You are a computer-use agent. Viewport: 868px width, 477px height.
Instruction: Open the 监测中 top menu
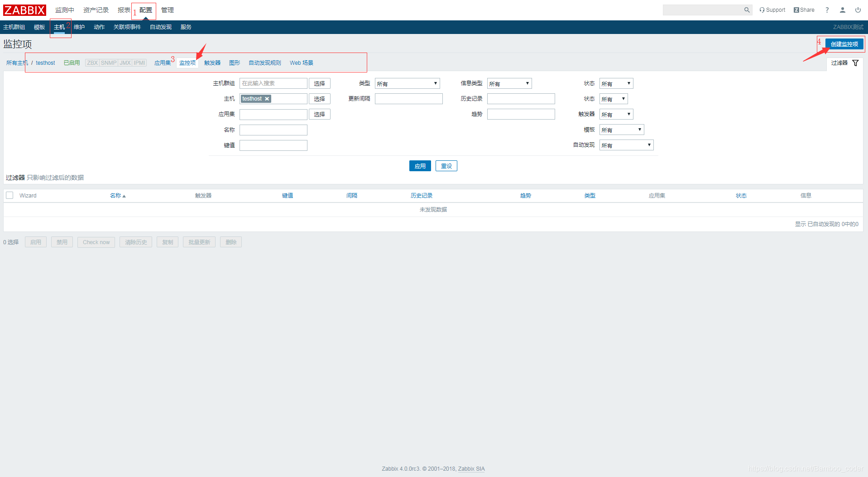point(65,10)
